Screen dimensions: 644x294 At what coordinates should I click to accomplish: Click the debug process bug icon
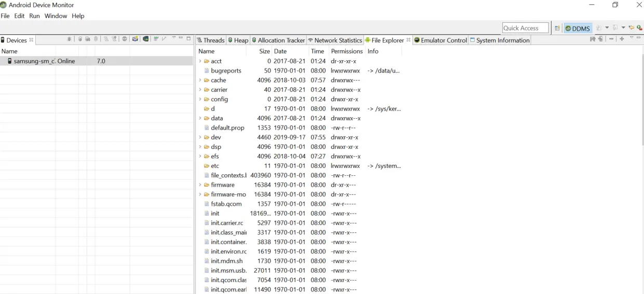pyautogui.click(x=70, y=39)
